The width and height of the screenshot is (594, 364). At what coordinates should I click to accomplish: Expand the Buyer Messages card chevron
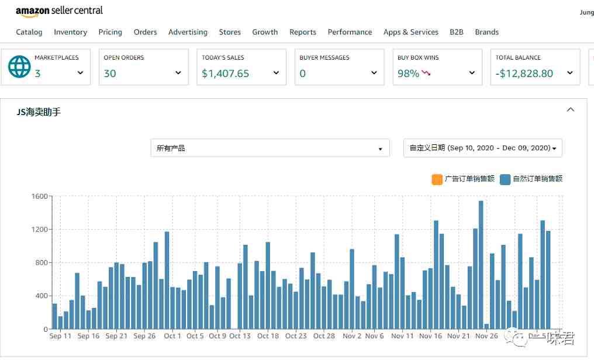(374, 72)
